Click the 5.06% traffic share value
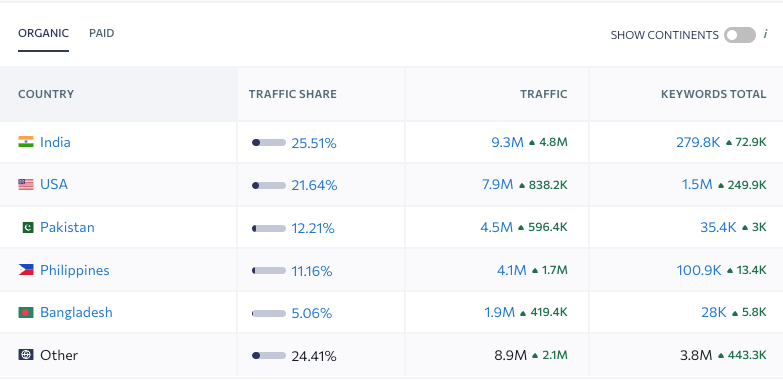783x380 pixels. coord(312,313)
